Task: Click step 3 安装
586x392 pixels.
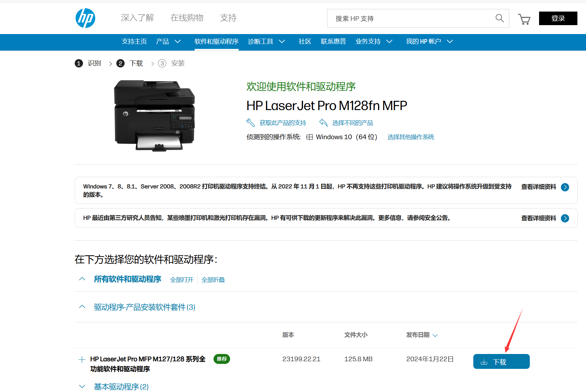Action: pyautogui.click(x=172, y=63)
